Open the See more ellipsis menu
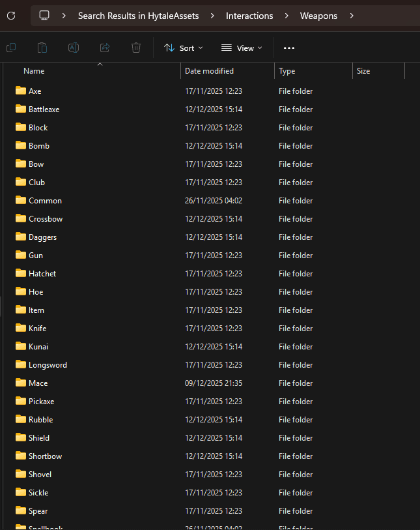Viewport: 420px width, 530px height. click(289, 48)
